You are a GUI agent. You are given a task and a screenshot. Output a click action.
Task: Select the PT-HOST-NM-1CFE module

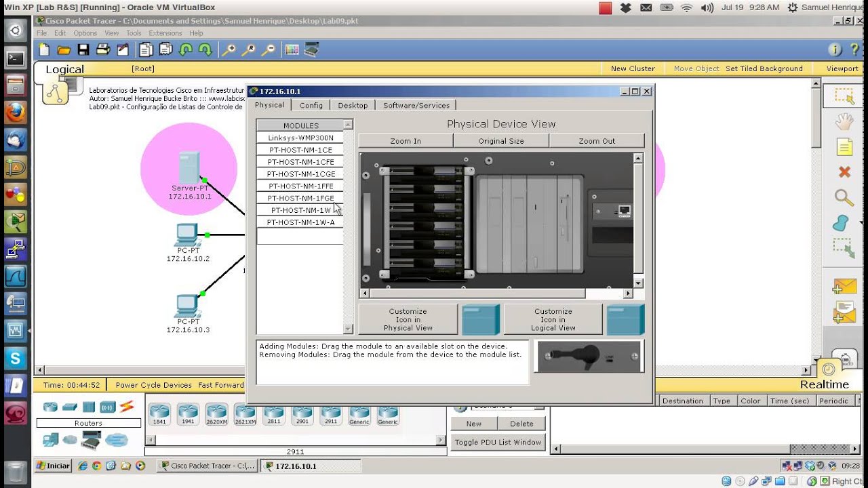[x=300, y=162]
